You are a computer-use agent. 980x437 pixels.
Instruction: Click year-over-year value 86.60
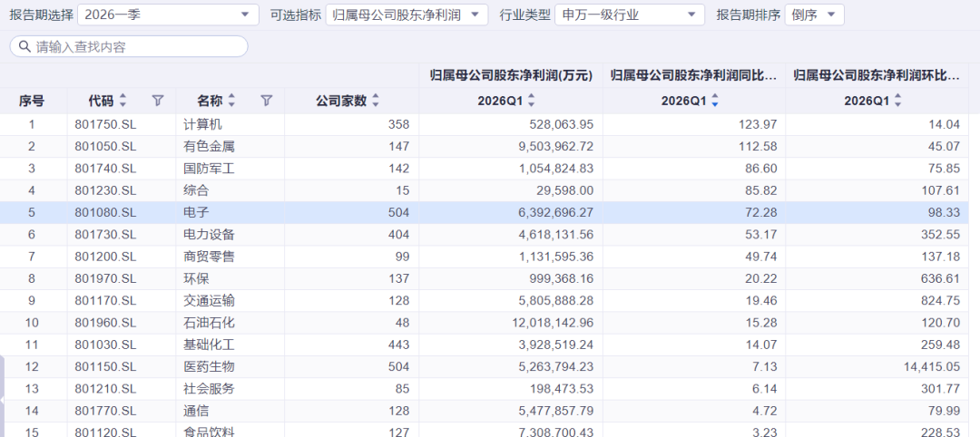761,169
